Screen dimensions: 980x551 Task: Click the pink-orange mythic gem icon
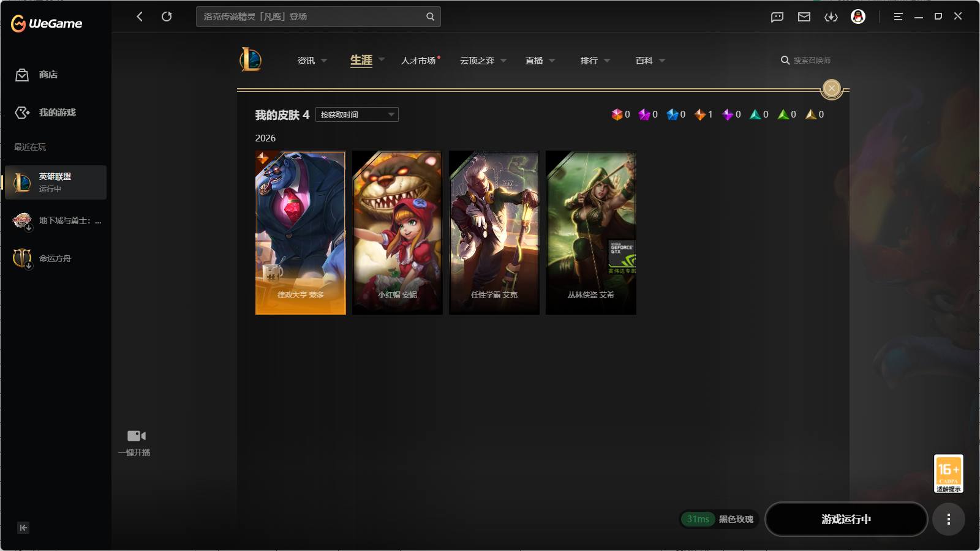pos(617,114)
